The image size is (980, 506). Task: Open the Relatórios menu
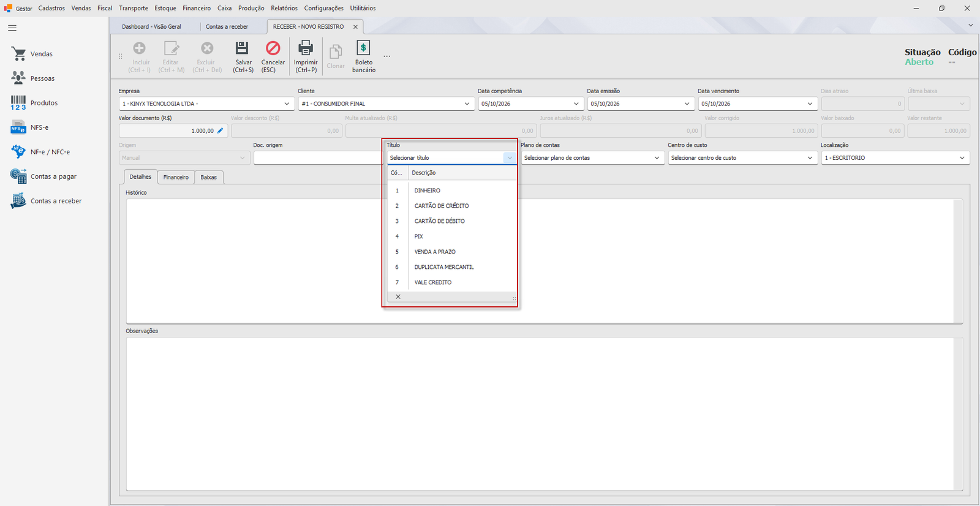point(284,8)
